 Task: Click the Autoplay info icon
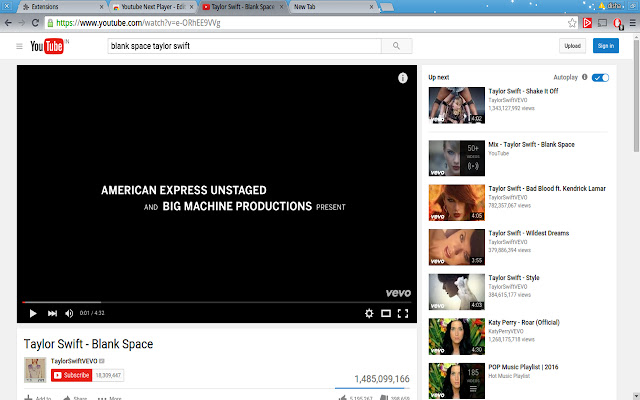[584, 77]
